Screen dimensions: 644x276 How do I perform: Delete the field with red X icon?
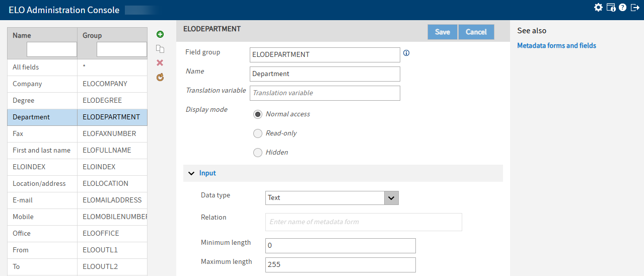[160, 62]
